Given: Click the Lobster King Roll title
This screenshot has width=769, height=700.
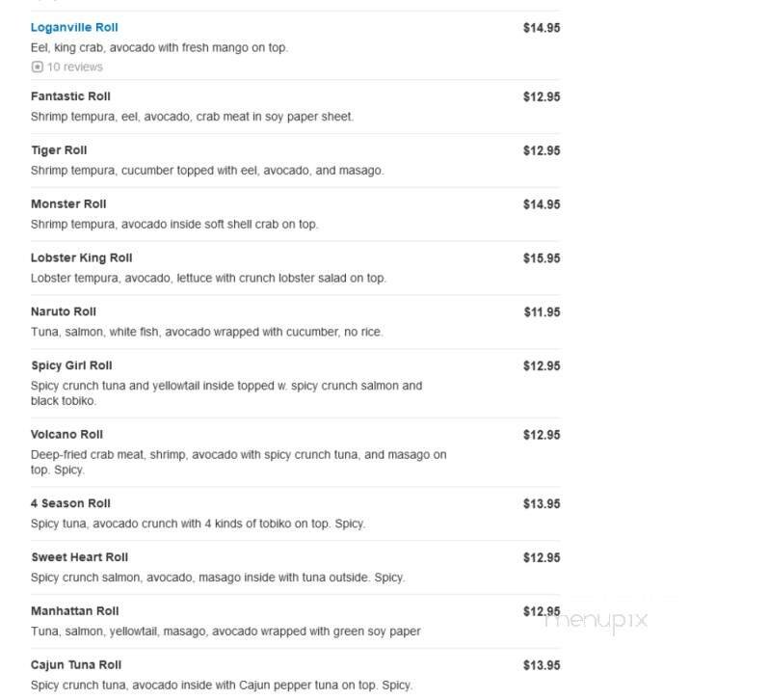Looking at the screenshot, I should (x=81, y=258).
